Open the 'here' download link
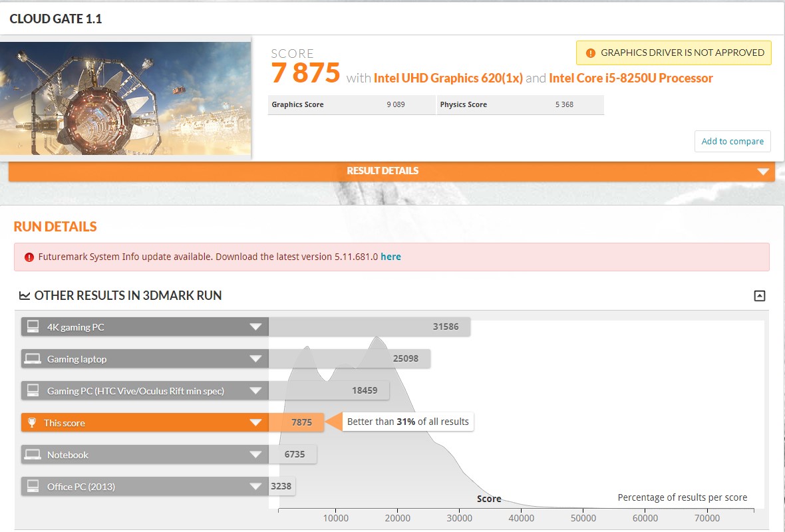This screenshot has width=785, height=532. [x=391, y=257]
